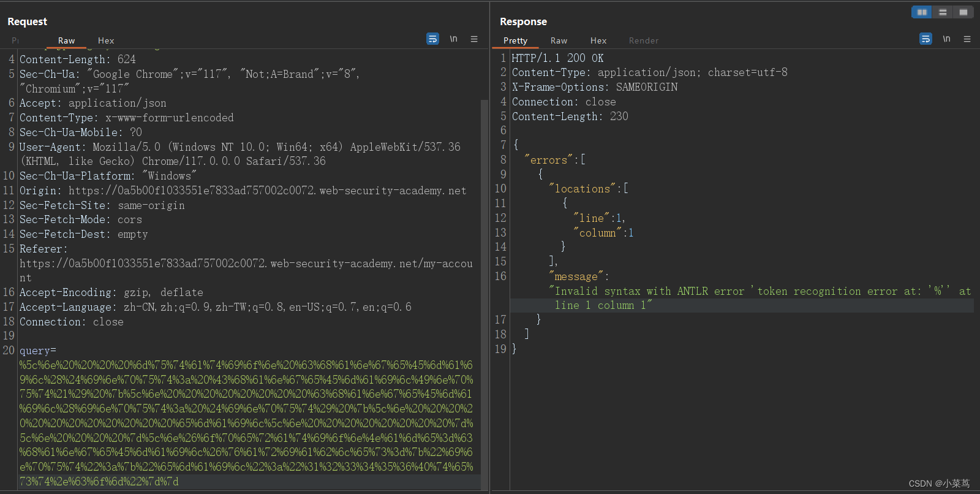Toggle word wrap in Request panel
Screen dimensions: 980x494
tap(432, 39)
